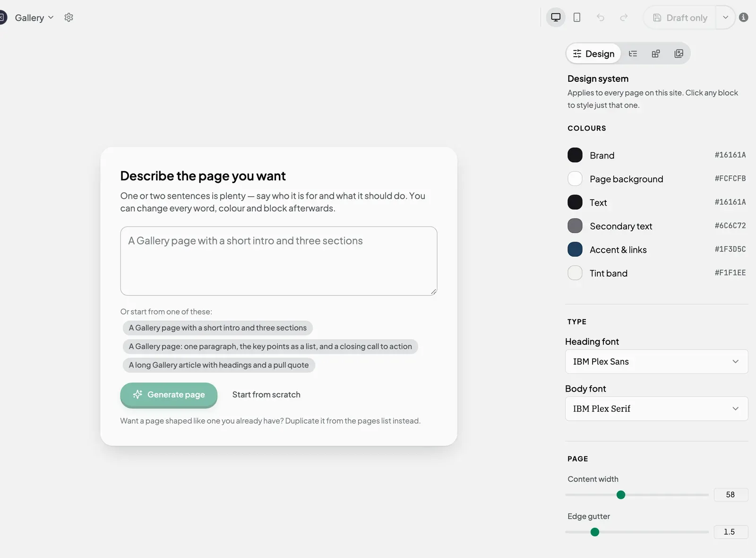Switch to mobile preview mode
Viewport: 756px width, 558px height.
pyautogui.click(x=577, y=17)
